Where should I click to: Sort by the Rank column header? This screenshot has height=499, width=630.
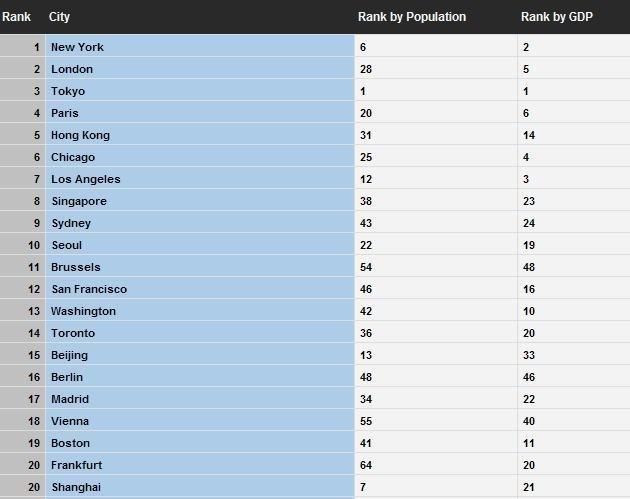16,17
